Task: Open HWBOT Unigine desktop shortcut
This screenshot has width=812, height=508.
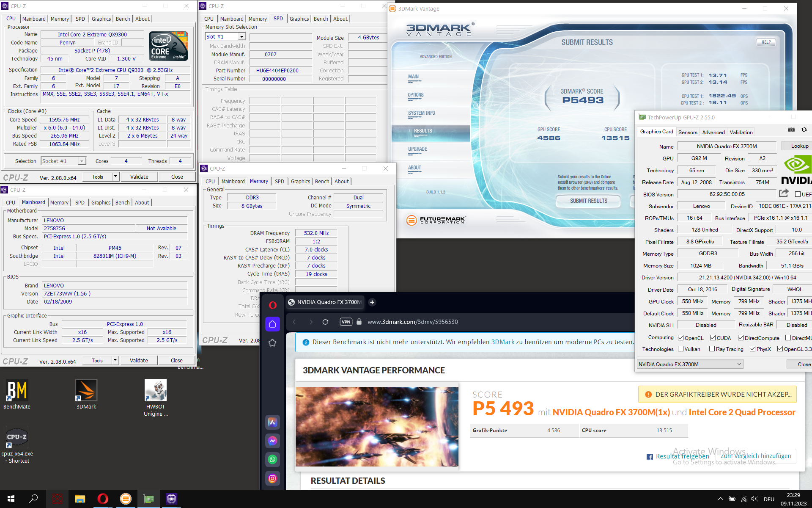Action: click(156, 398)
